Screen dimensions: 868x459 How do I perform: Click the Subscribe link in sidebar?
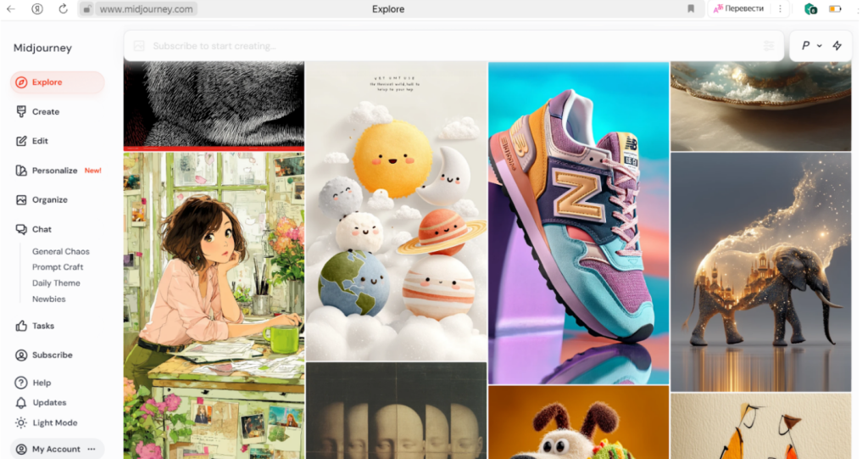(52, 355)
